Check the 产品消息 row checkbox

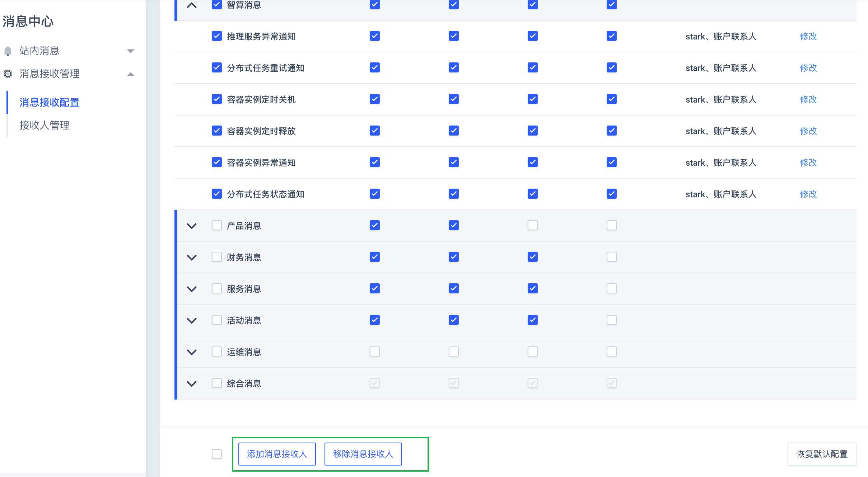pyautogui.click(x=217, y=225)
